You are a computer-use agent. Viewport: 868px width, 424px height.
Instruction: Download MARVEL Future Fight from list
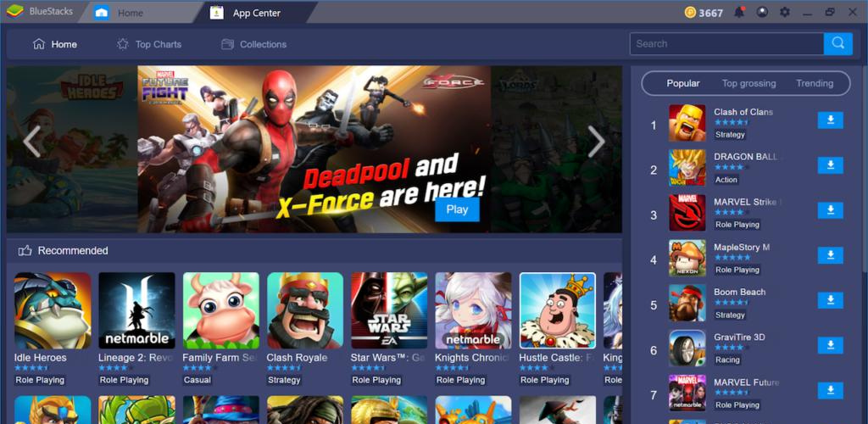coord(830,390)
